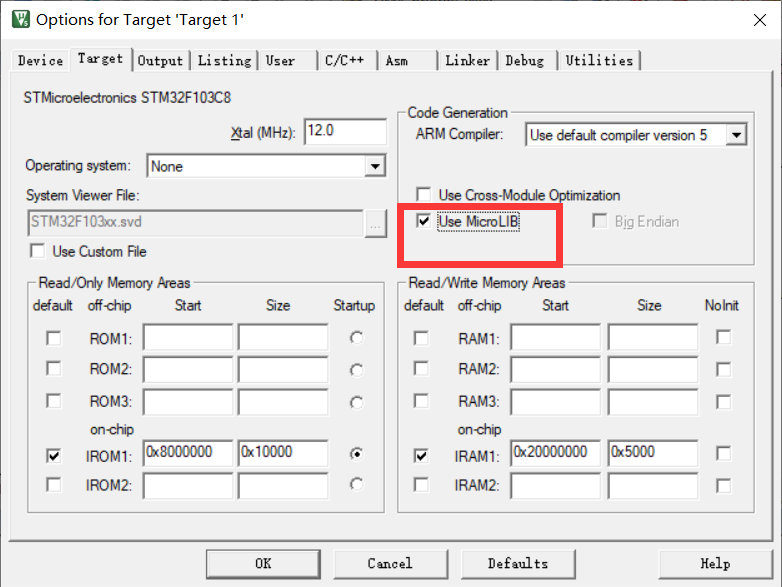Screen dimensions: 782x587
Task: Close the Options for Target dialog
Action: (760, 20)
